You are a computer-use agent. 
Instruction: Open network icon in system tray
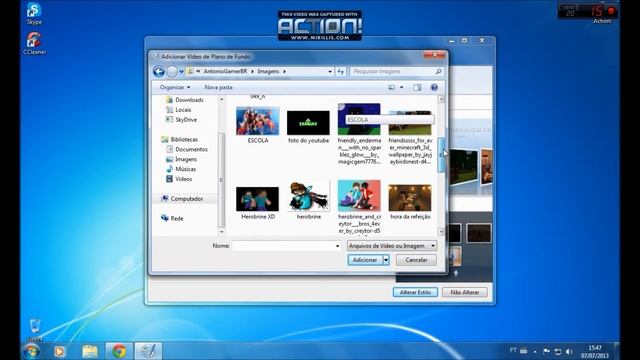558,351
